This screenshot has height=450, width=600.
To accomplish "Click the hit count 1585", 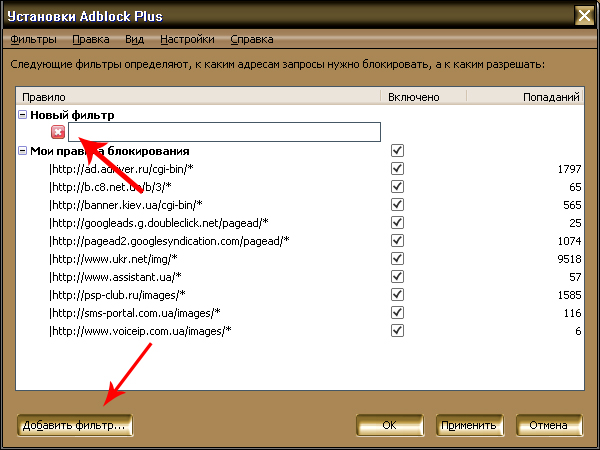I will [x=569, y=295].
